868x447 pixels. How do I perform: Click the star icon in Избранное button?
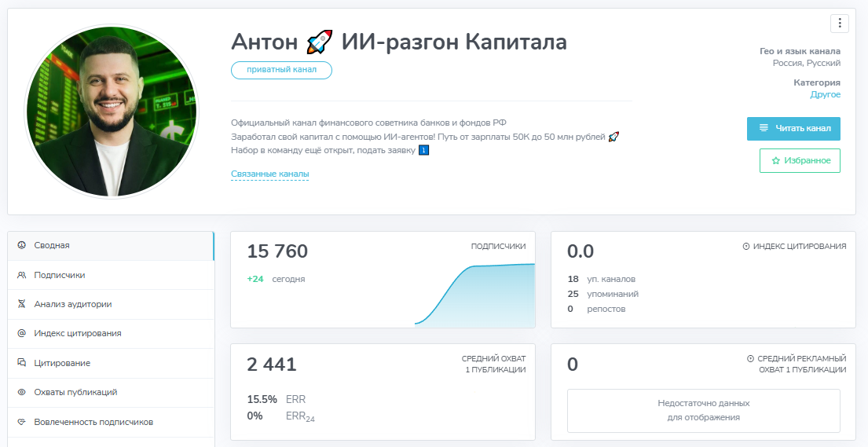click(x=775, y=160)
